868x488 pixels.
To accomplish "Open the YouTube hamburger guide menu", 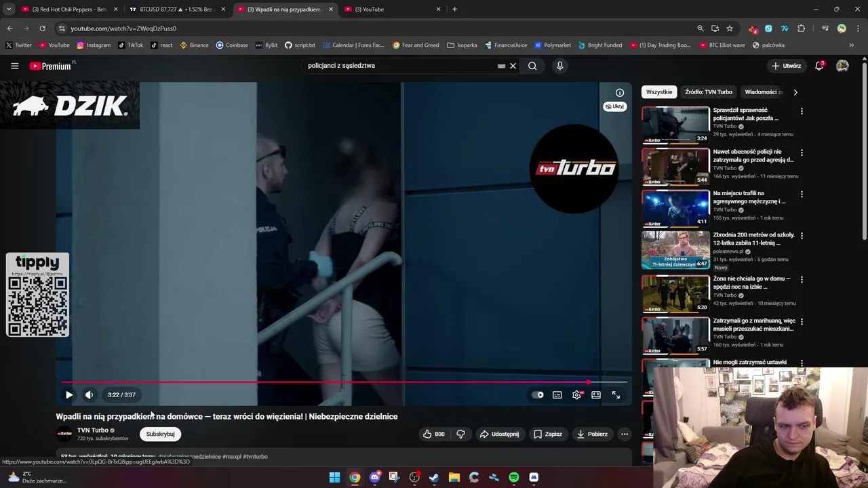I will (14, 66).
